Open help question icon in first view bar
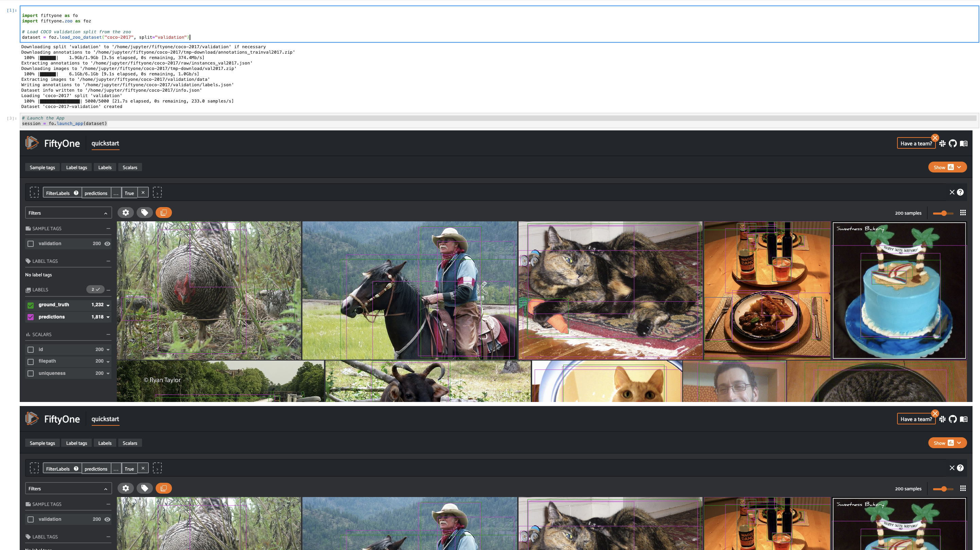The width and height of the screenshot is (980, 550). tap(960, 192)
